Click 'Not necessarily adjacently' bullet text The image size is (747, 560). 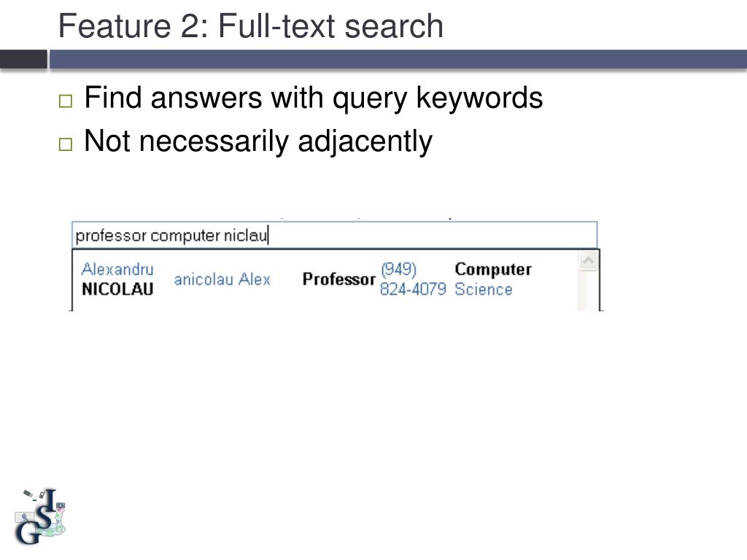pos(258,141)
